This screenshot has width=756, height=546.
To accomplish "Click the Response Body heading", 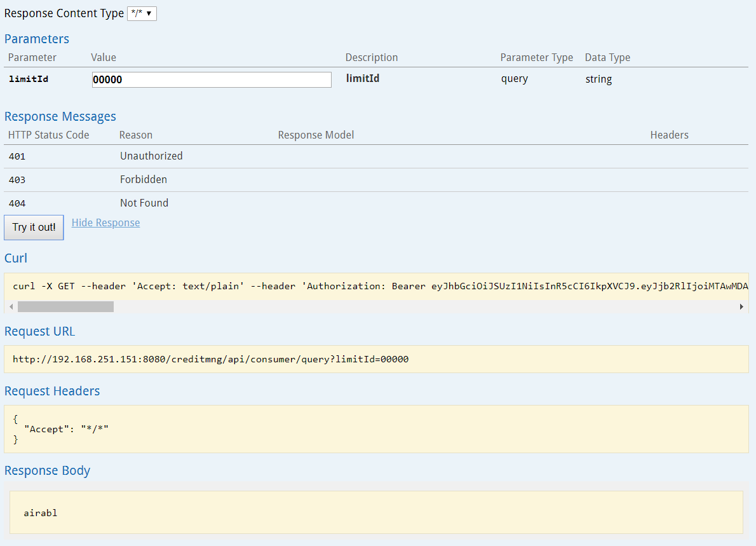I will [x=47, y=470].
